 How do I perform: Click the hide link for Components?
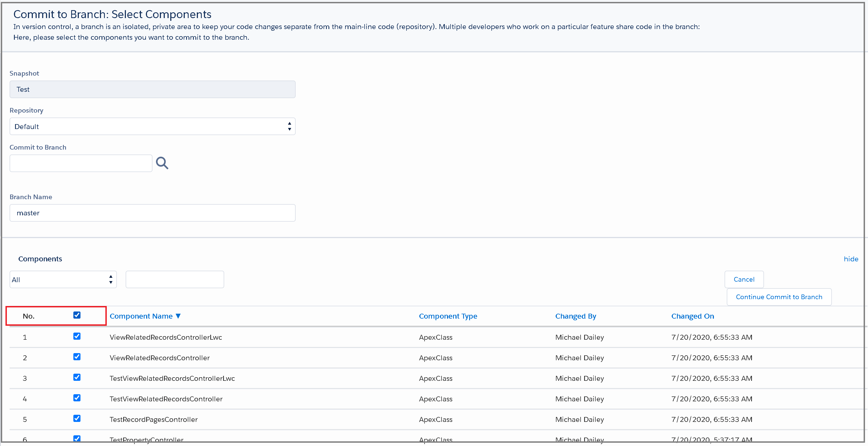click(x=851, y=259)
